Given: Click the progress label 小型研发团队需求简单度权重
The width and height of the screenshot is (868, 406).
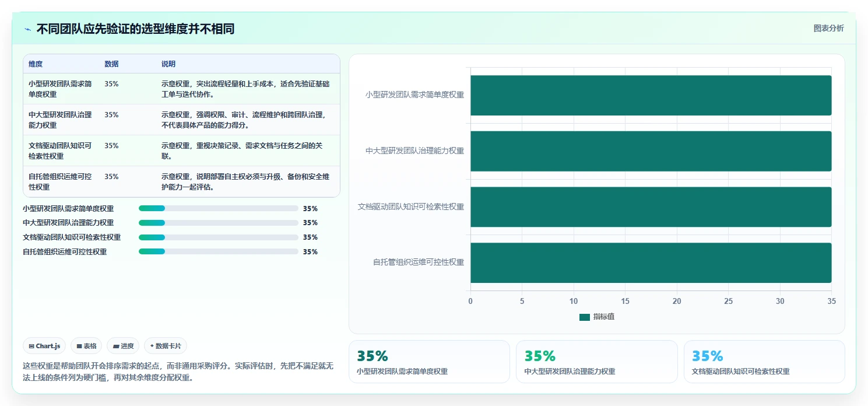Looking at the screenshot, I should click(68, 208).
